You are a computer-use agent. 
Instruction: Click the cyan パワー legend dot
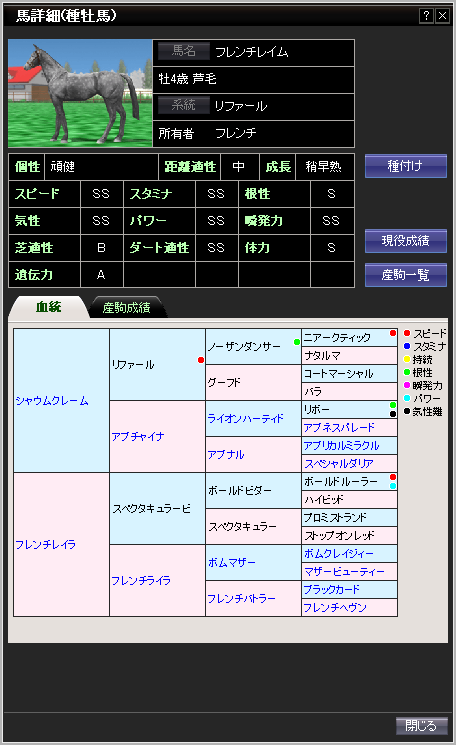(407, 398)
